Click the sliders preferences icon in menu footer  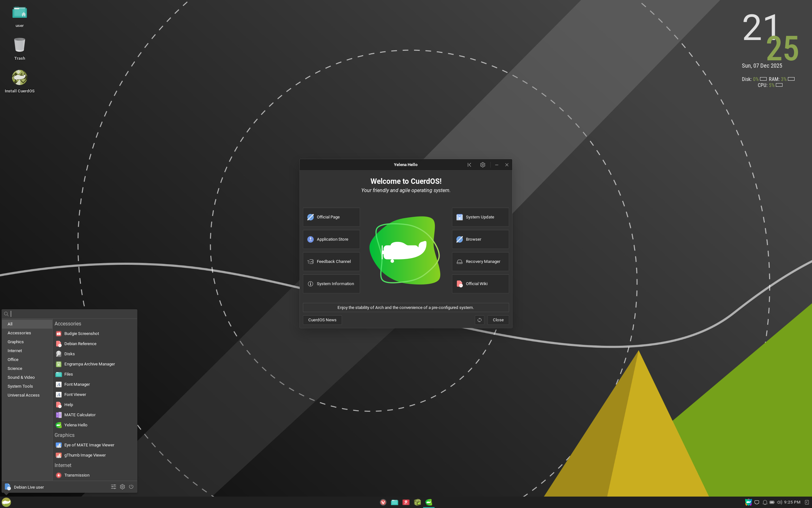[114, 487]
